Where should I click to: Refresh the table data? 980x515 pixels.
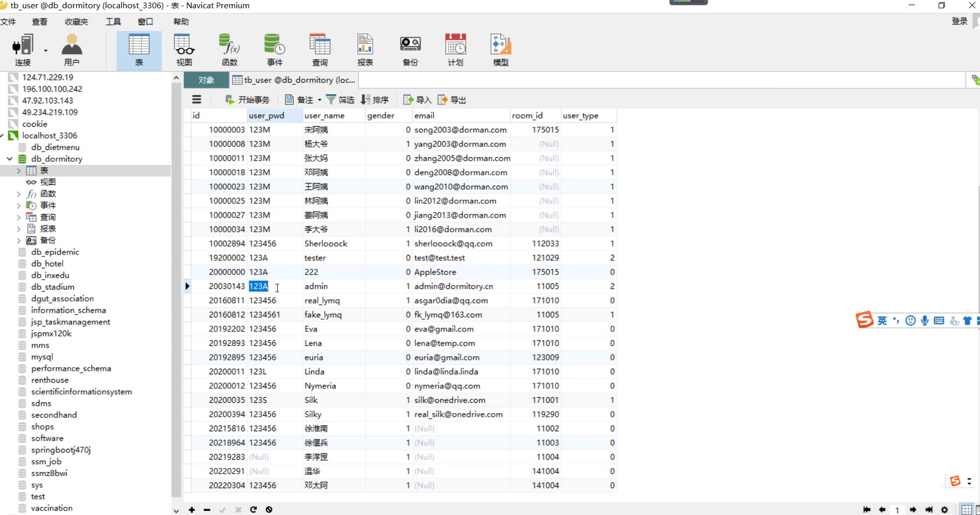click(254, 510)
